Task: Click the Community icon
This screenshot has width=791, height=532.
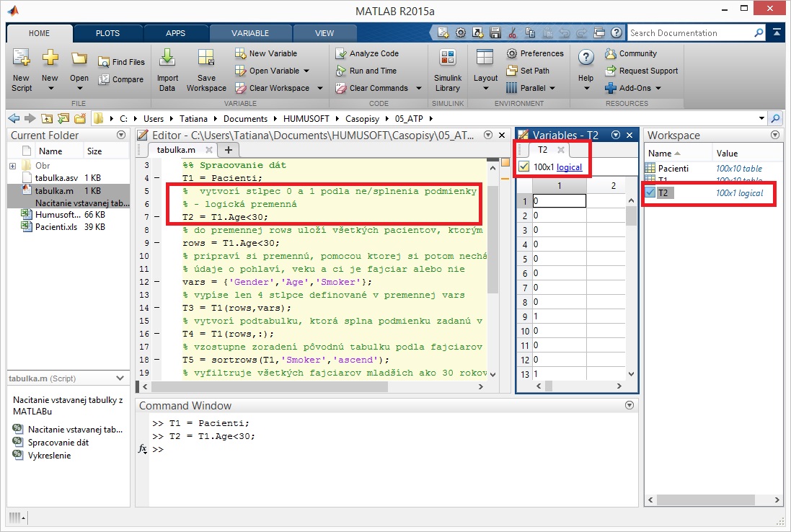Action: tap(611, 53)
